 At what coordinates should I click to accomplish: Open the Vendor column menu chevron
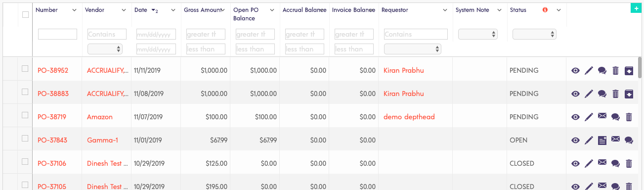124,10
